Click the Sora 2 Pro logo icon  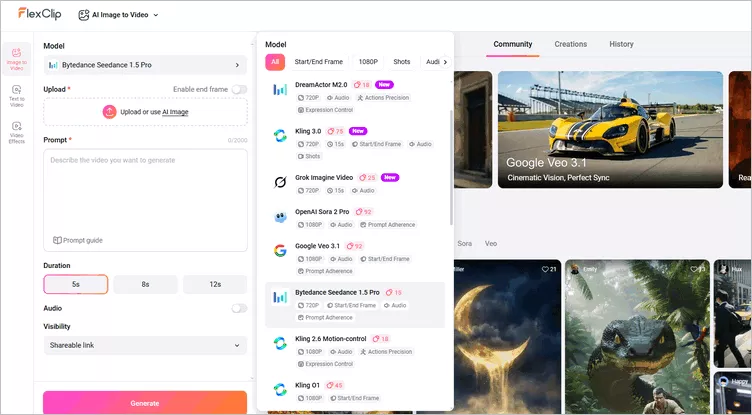pyautogui.click(x=280, y=217)
